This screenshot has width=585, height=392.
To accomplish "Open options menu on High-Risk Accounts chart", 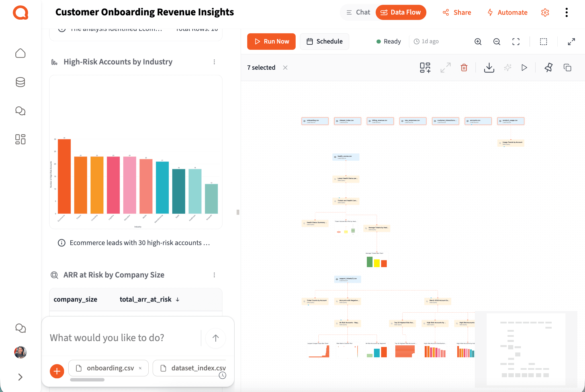I will pos(214,62).
